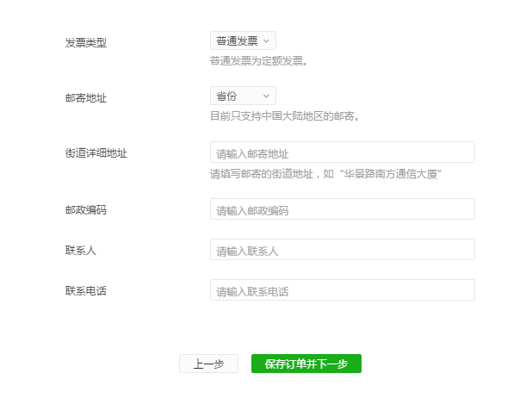Open the 发票类型 dropdown showing 普通发票
Image resolution: width=532 pixels, height=398 pixels.
tap(243, 40)
